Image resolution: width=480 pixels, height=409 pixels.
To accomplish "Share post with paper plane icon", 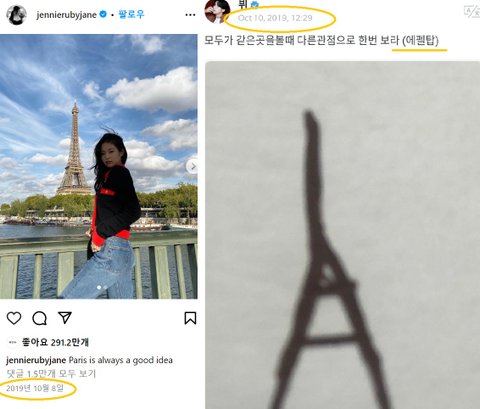I will pos(65,318).
